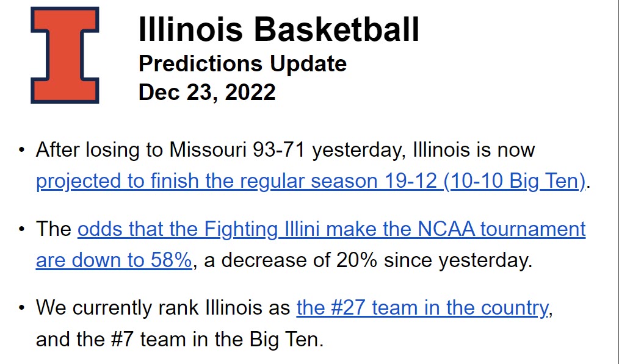Click the Illinois is now text
Viewport: 619px width, 364px height.
(x=474, y=150)
